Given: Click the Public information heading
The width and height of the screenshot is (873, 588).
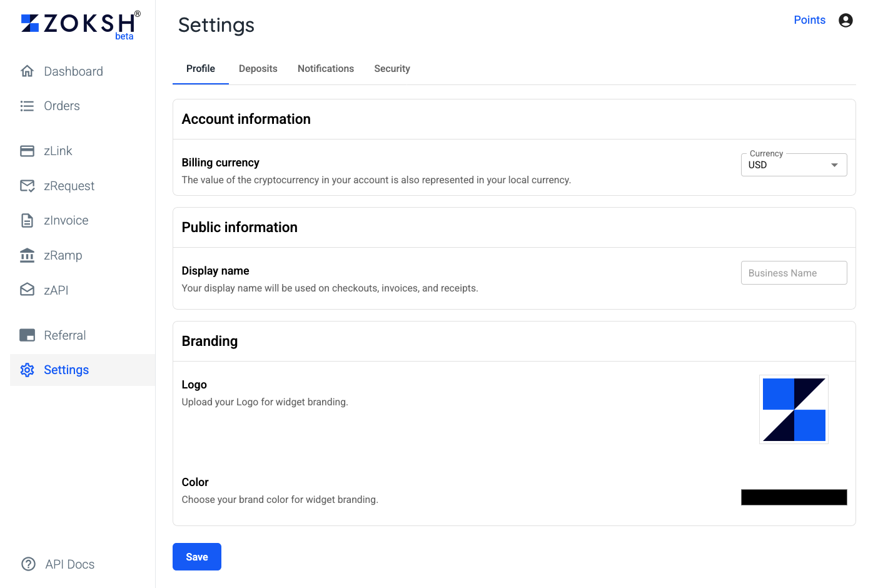Looking at the screenshot, I should coord(240,227).
